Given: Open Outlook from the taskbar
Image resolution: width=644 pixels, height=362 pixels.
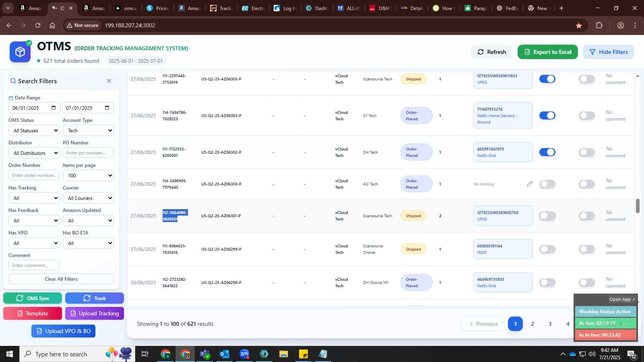Looking at the screenshot, I should [x=225, y=354].
